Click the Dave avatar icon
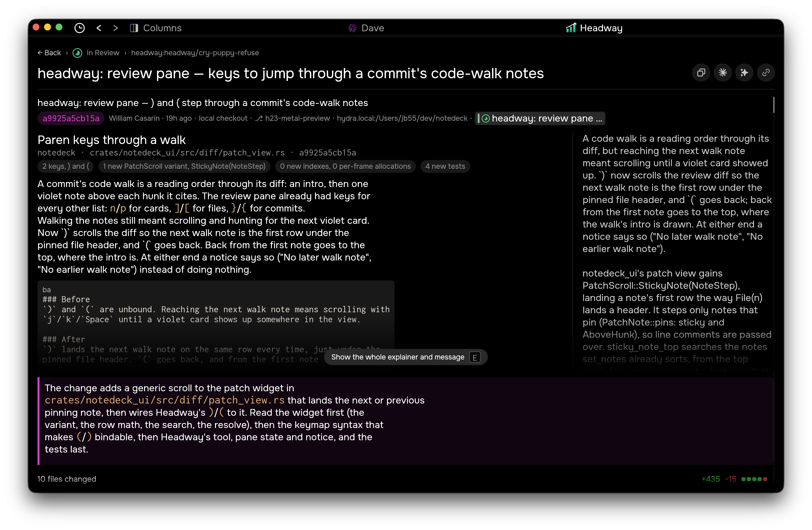812x530 pixels. (352, 28)
